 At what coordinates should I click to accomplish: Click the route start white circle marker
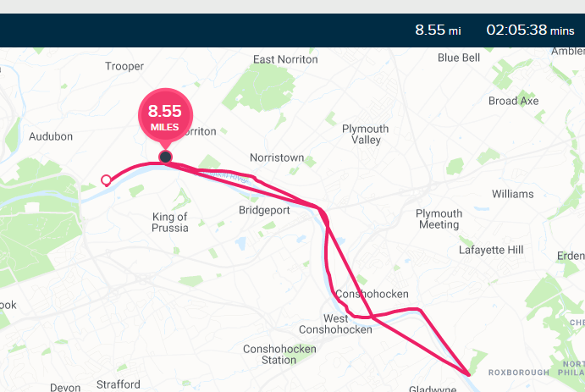pyautogui.click(x=106, y=180)
